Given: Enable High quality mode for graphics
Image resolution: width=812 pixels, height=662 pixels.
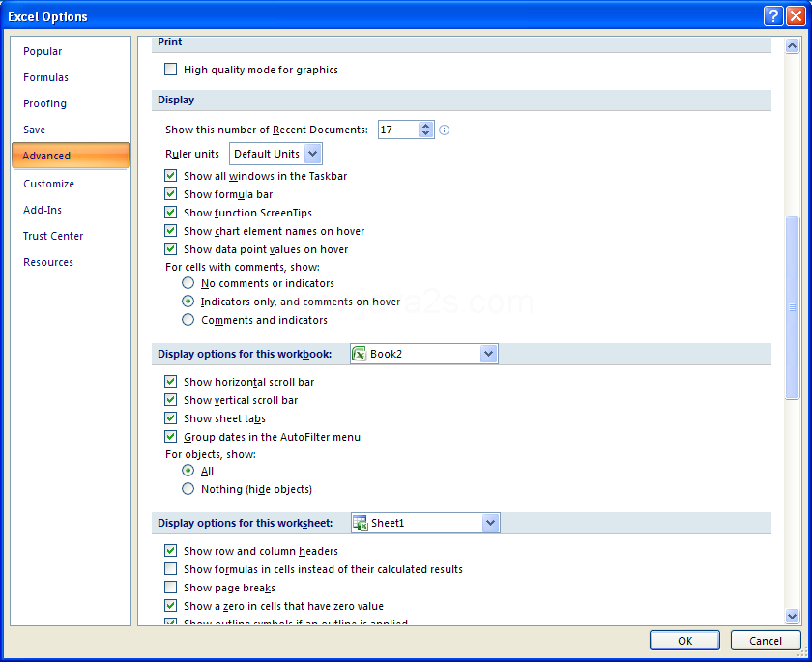Looking at the screenshot, I should (x=170, y=70).
